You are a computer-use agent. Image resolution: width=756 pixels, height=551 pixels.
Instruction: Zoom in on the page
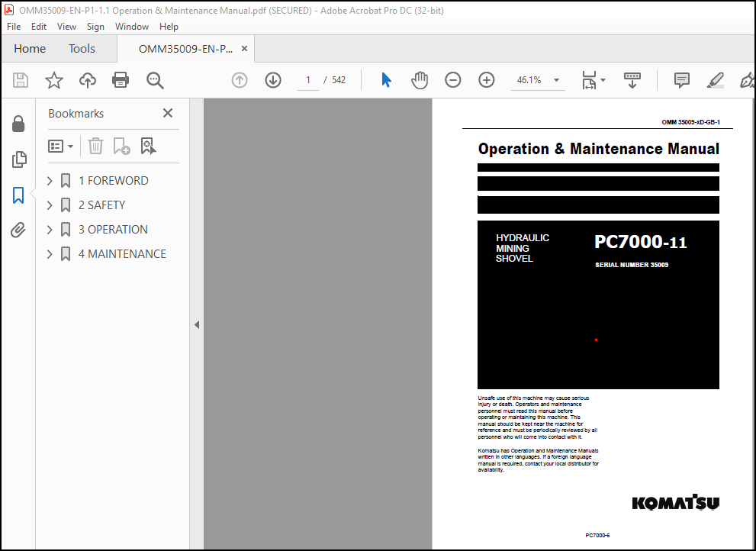coord(486,79)
